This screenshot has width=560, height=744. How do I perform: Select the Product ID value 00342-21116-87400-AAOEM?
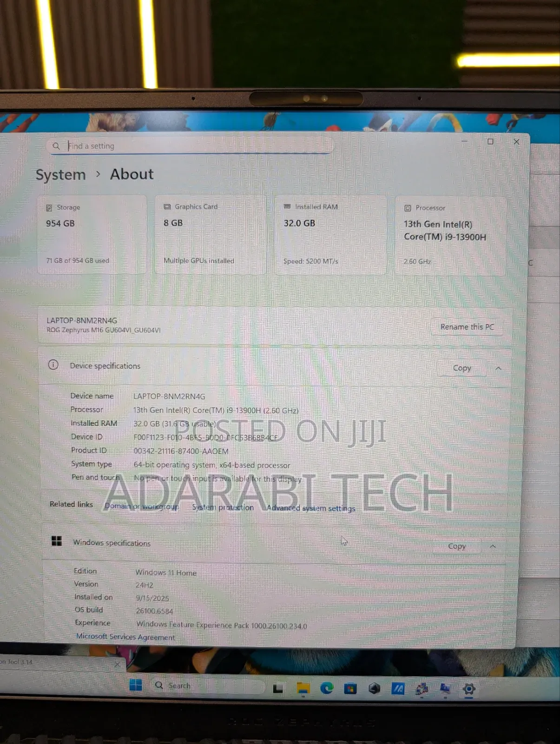(x=181, y=451)
